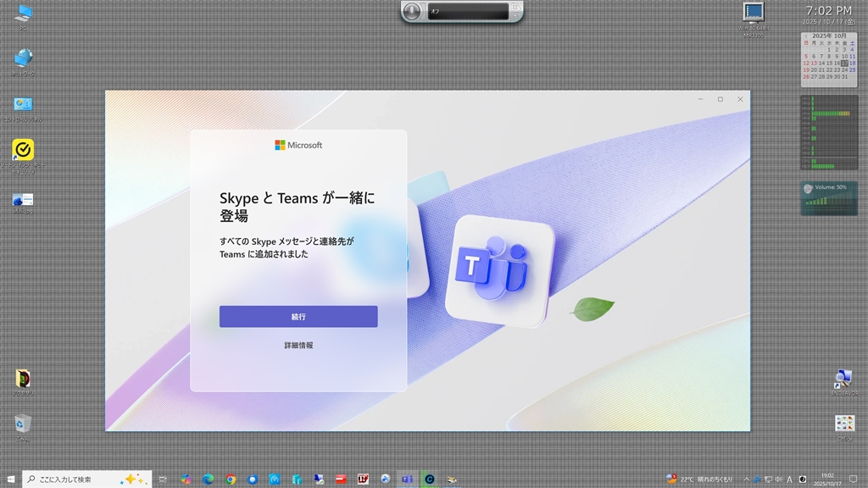Screen dimensions: 868x488
Task: Open the Action Center notifications icon
Action: [853, 480]
